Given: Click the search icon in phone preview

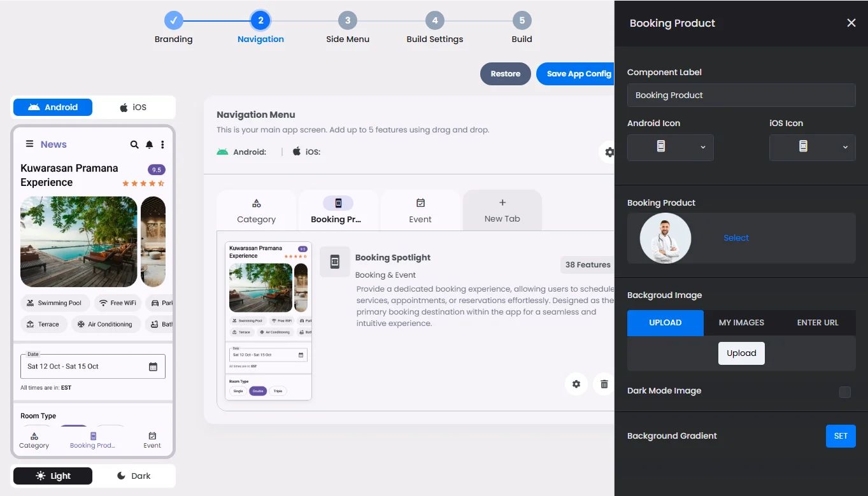Looking at the screenshot, I should point(134,145).
